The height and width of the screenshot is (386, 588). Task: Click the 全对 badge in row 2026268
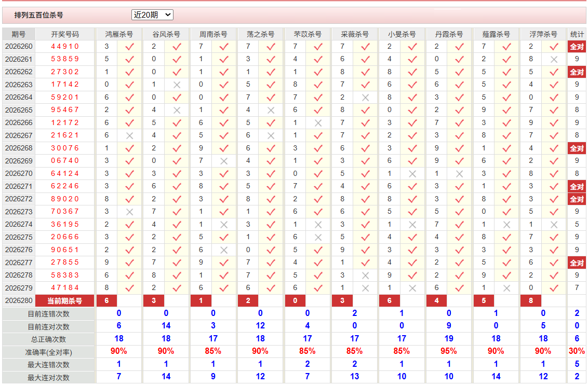[x=577, y=148]
